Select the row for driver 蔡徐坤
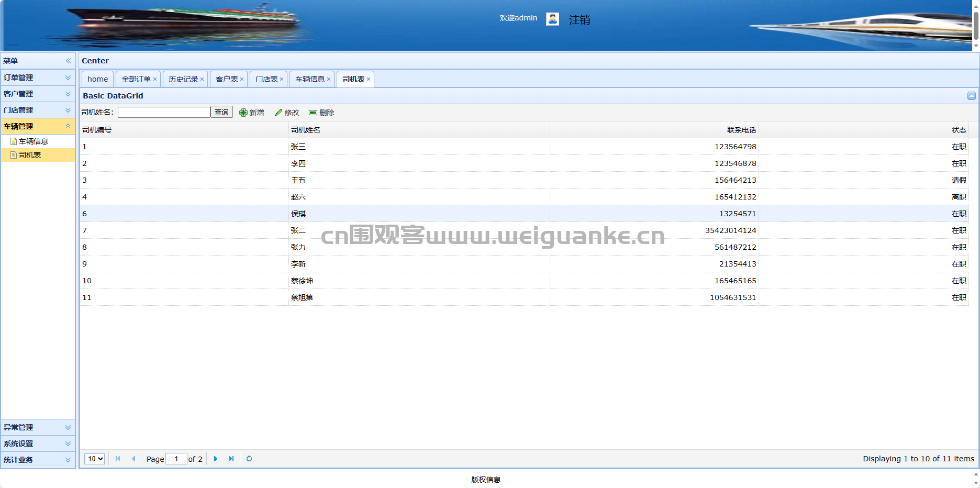This screenshot has height=488, width=980. [524, 281]
